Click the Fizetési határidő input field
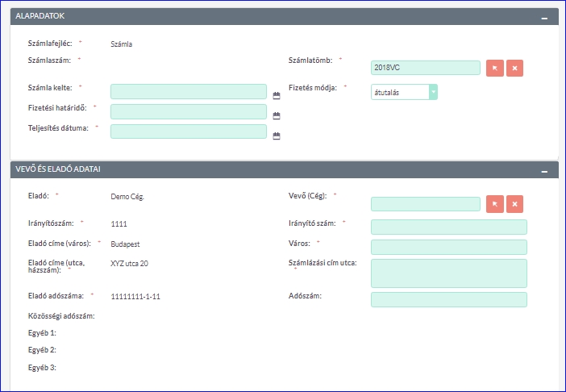Screen dimensions: 566x392 pos(188,111)
